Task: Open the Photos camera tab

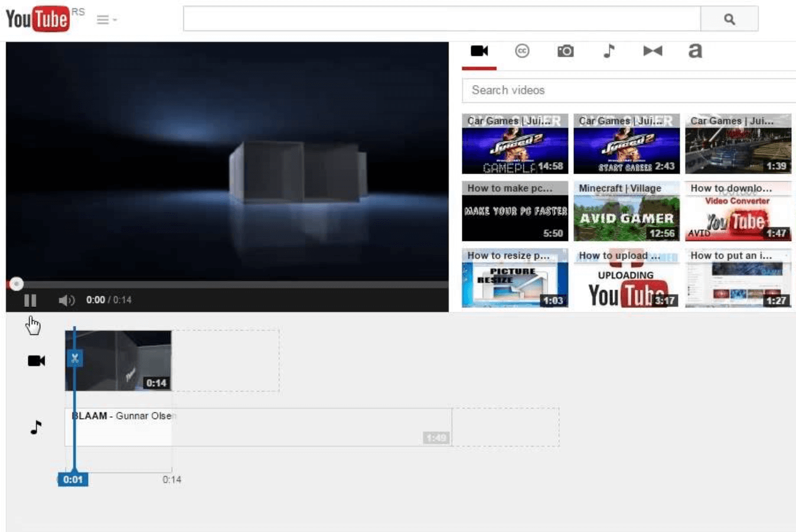Action: coord(565,51)
